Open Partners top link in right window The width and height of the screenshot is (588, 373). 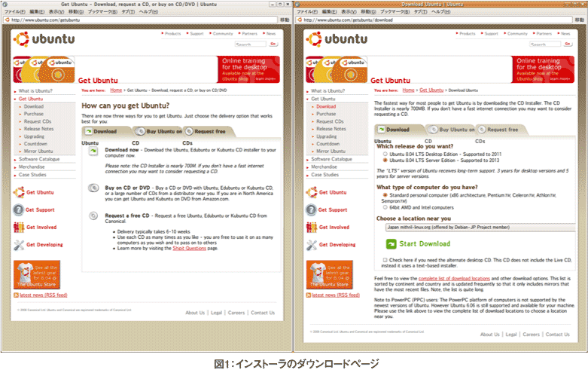click(x=544, y=34)
